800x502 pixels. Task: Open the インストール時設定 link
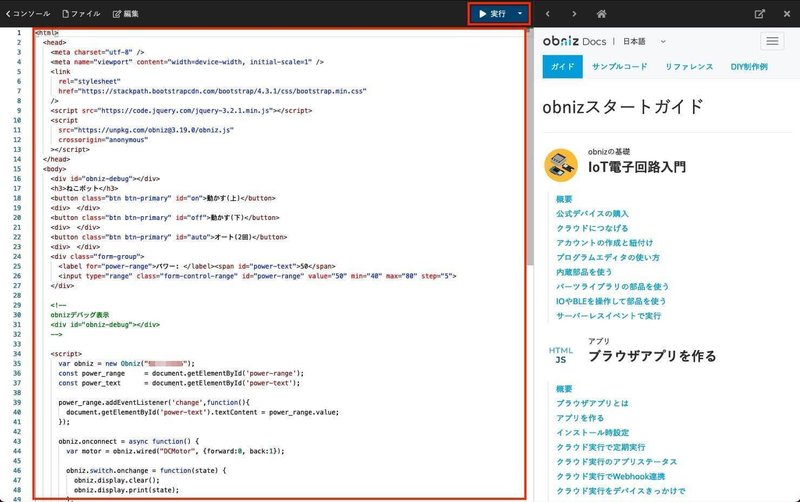(592, 433)
